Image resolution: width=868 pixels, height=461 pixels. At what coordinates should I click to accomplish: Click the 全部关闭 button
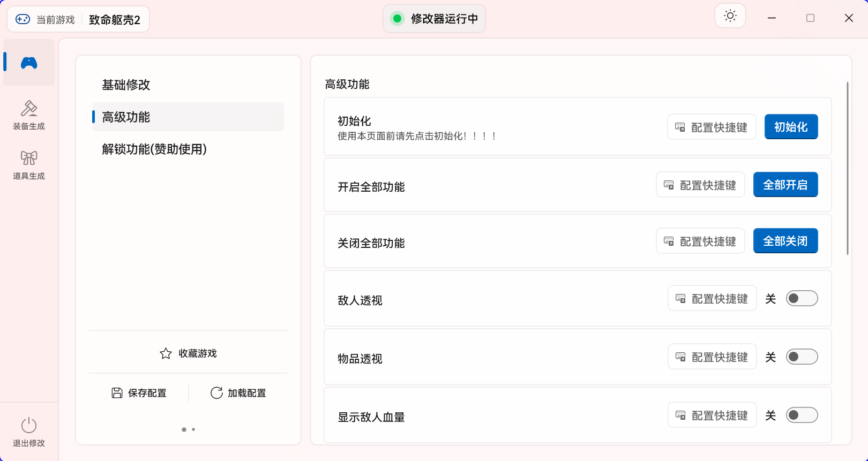[x=785, y=241]
